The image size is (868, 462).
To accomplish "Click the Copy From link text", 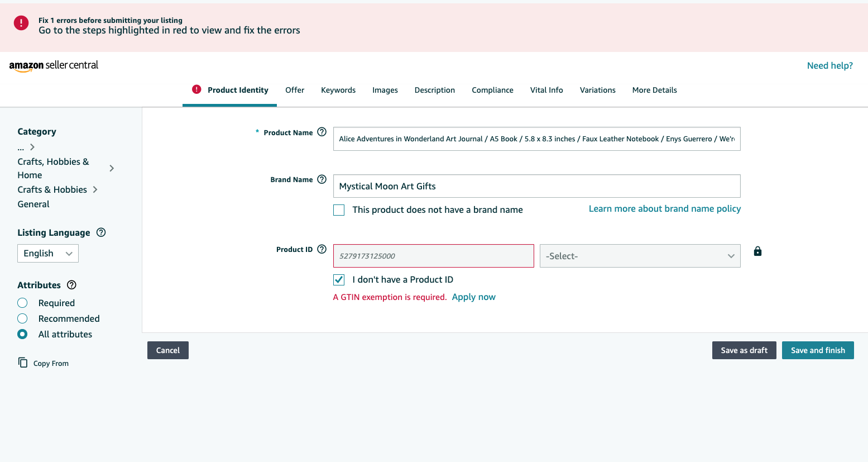I will pos(51,363).
